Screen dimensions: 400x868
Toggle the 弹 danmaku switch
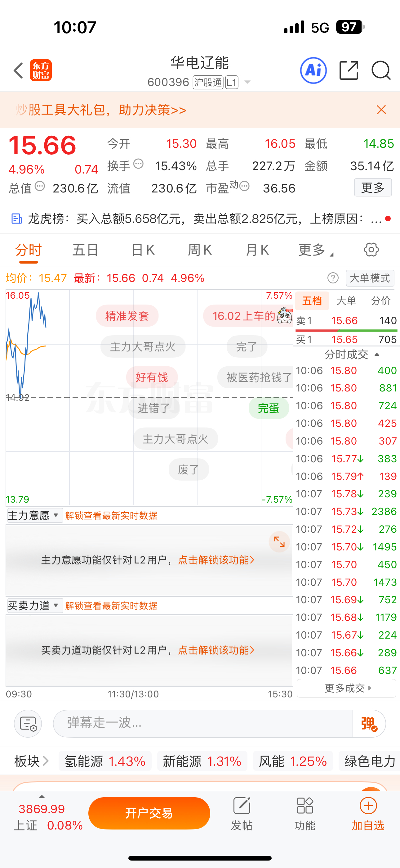point(369,723)
